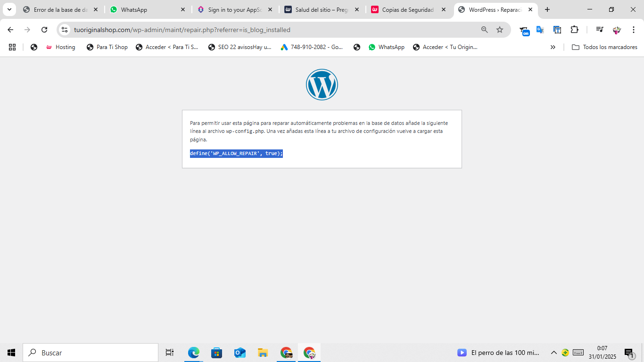
Task: Click the WordPress logo
Action: point(322,84)
